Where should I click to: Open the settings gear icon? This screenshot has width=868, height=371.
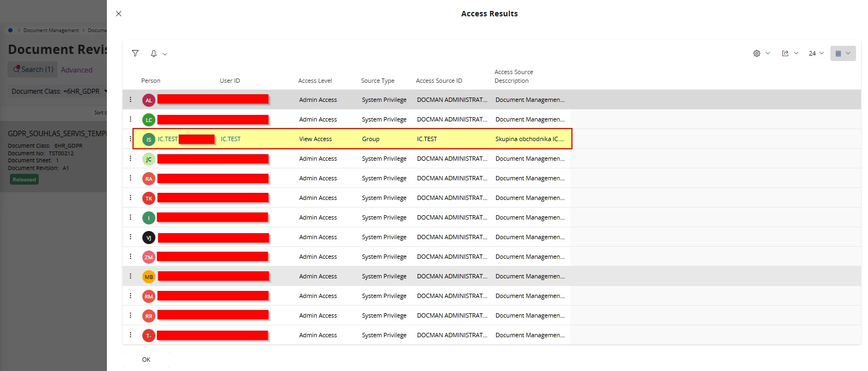click(x=757, y=53)
